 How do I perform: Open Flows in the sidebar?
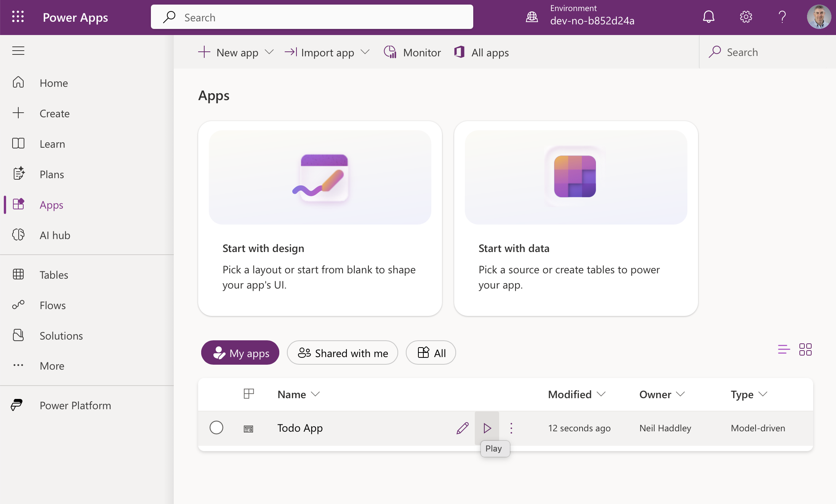pos(87,305)
